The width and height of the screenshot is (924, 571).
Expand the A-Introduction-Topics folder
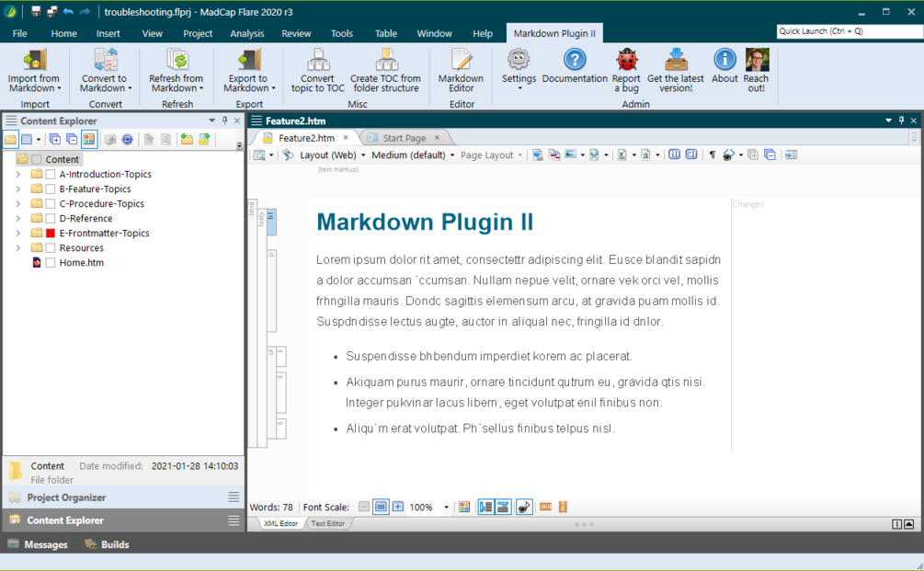[17, 175]
